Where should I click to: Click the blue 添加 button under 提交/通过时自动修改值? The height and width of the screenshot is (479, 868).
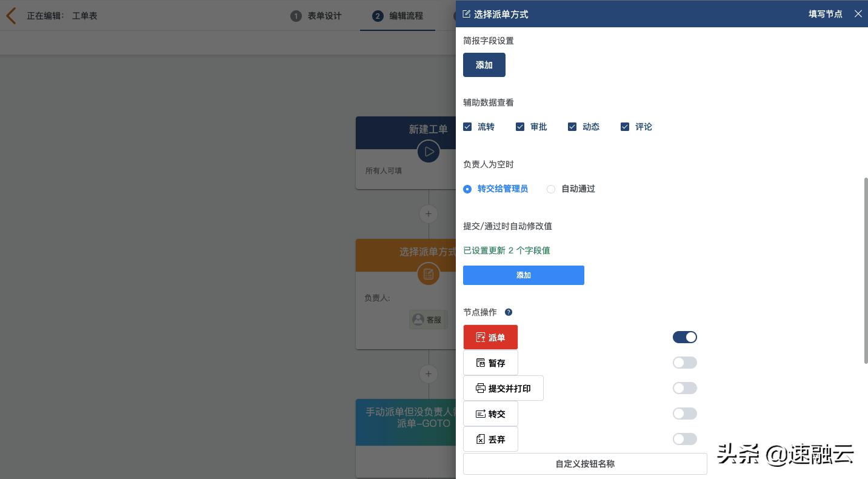pos(523,275)
